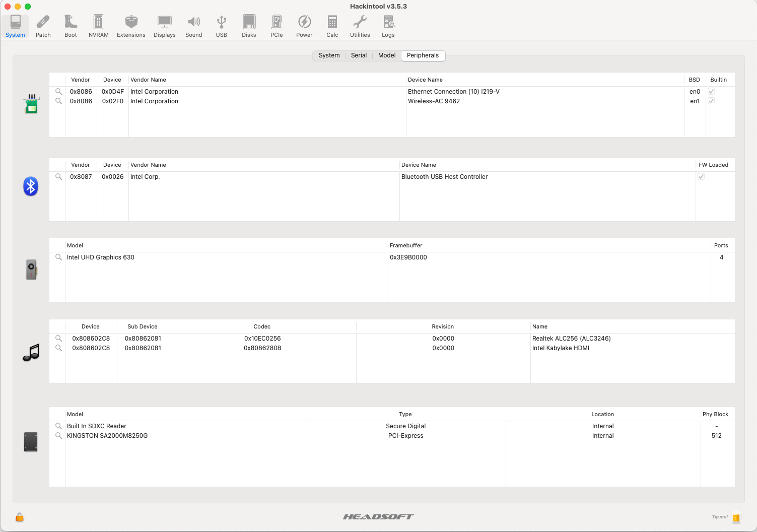Click magnifier for Built In SDXC Reader

58,426
